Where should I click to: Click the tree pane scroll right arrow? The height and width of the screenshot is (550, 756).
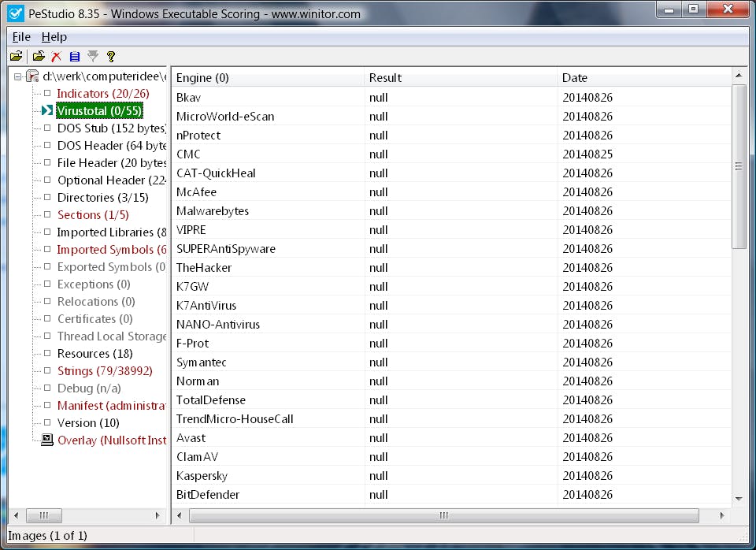point(157,515)
